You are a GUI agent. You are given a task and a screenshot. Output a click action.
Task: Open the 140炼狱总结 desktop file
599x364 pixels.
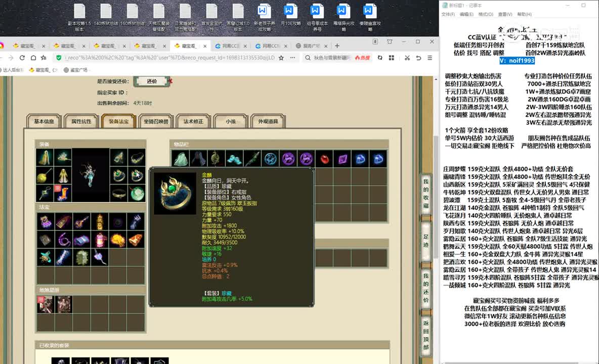click(x=106, y=15)
